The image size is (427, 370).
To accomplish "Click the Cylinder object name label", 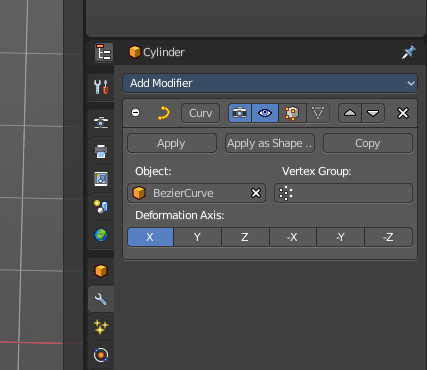I will point(164,52).
